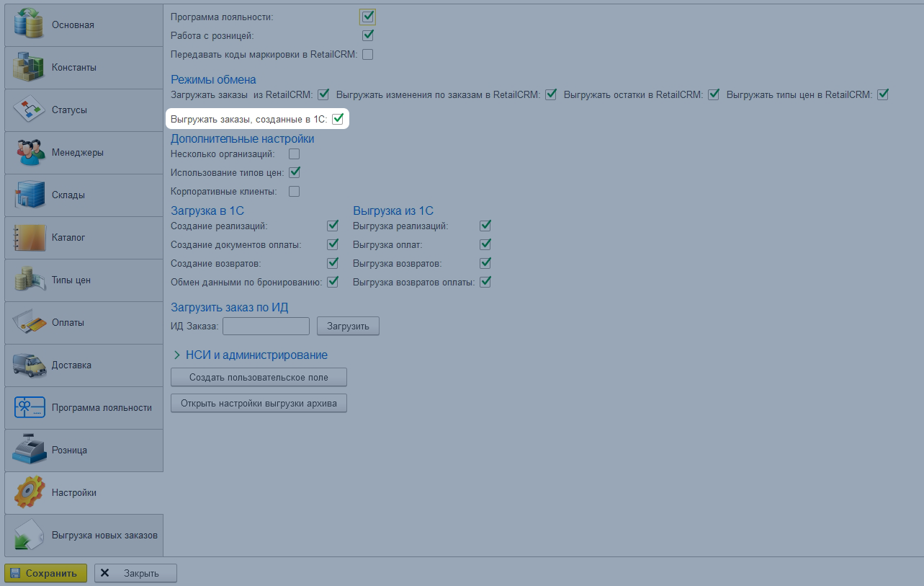Disable Выгружать заказы, созданные в 1С checkbox
924x586 pixels.
pyautogui.click(x=338, y=118)
